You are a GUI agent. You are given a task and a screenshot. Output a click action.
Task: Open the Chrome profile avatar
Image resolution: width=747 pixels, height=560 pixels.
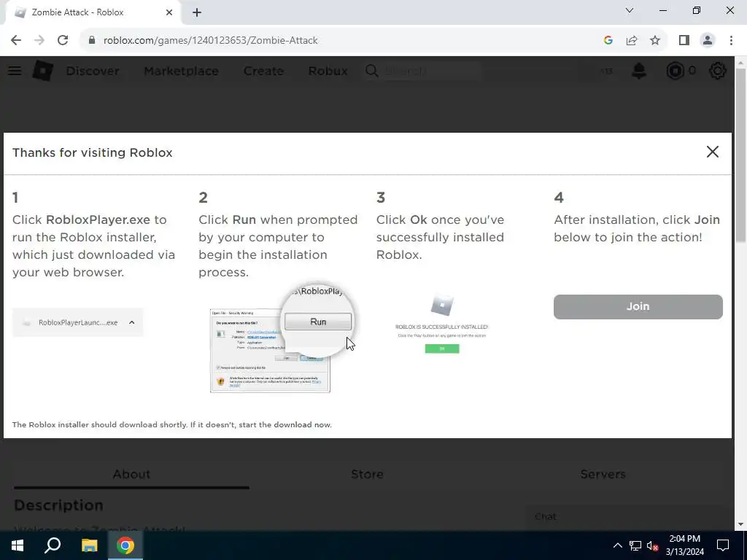click(x=708, y=41)
